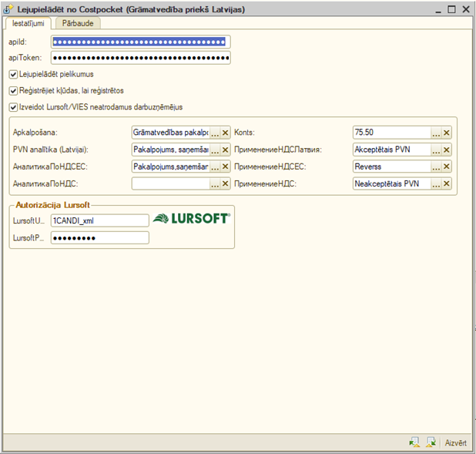Click the Neakceptētais PVN field text
The image size is (476, 454).
(x=387, y=184)
